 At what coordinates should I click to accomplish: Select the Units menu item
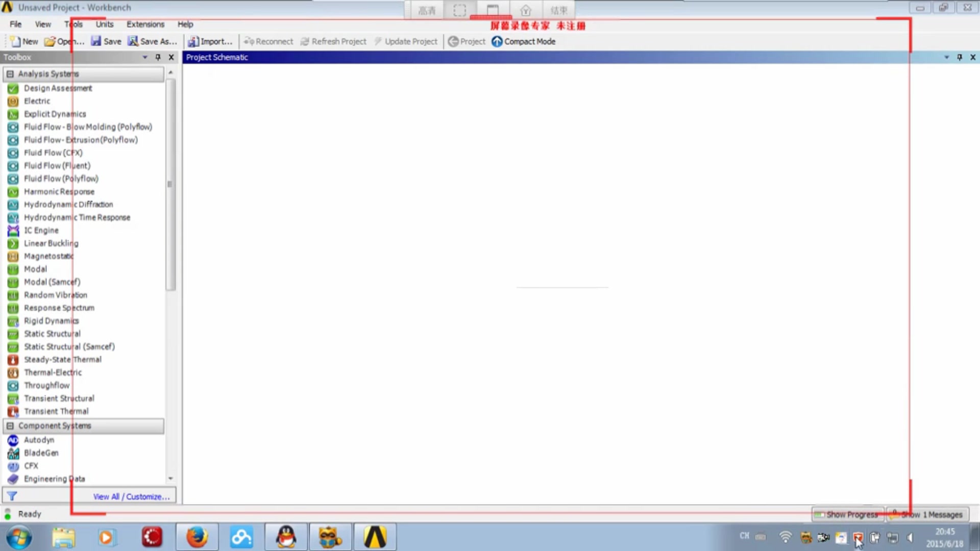(x=104, y=24)
